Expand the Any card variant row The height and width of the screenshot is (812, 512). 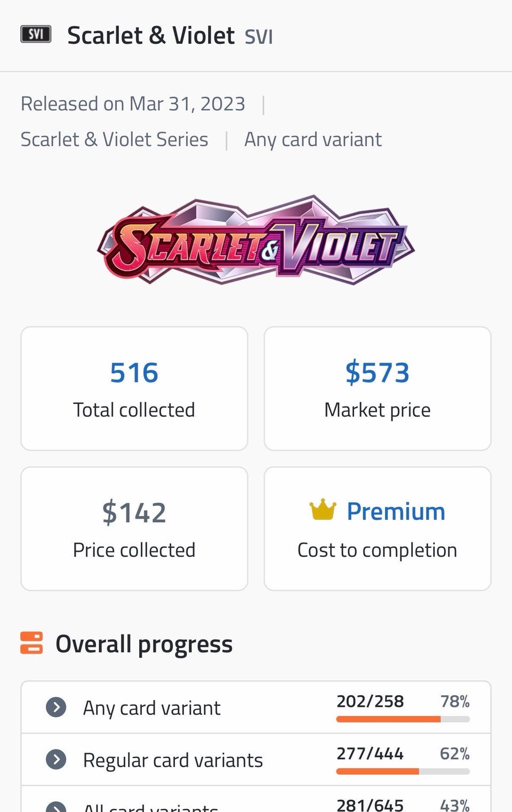[56, 707]
